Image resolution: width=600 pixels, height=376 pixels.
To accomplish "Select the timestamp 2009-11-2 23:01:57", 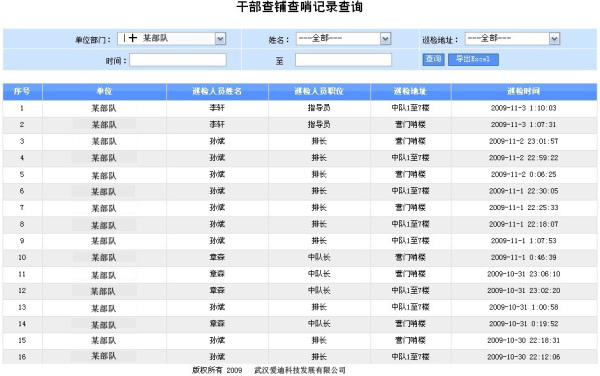I will tap(523, 142).
